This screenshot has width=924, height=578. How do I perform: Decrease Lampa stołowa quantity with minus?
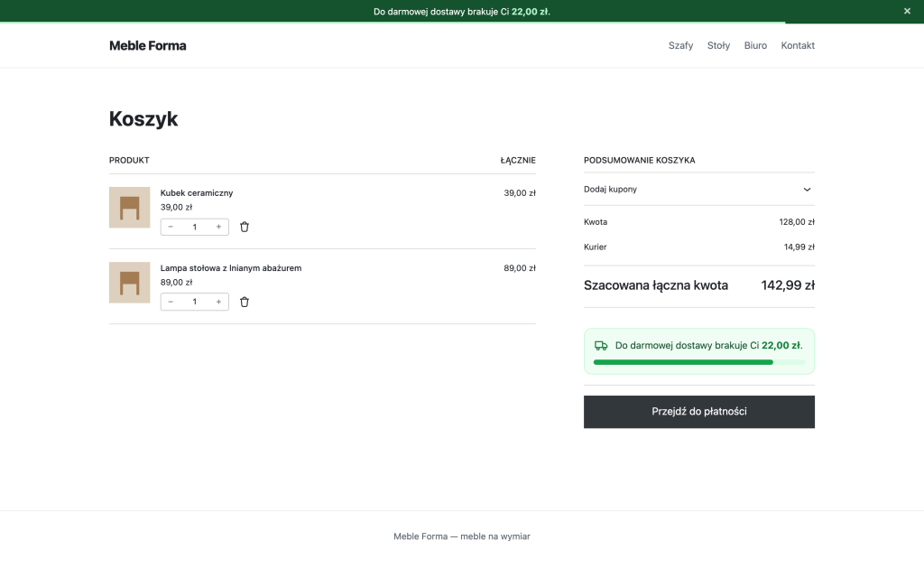tap(171, 302)
